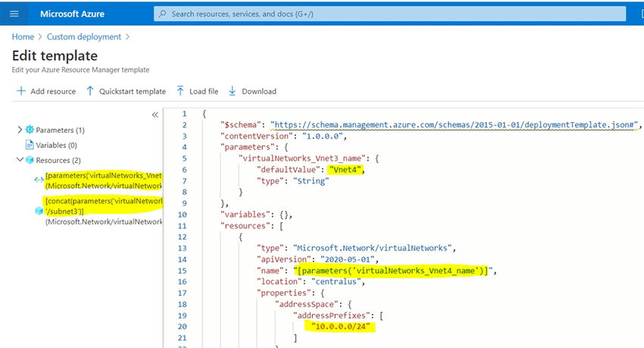Click the "properties" key on line 17
This screenshot has width=644, height=348.
284,293
